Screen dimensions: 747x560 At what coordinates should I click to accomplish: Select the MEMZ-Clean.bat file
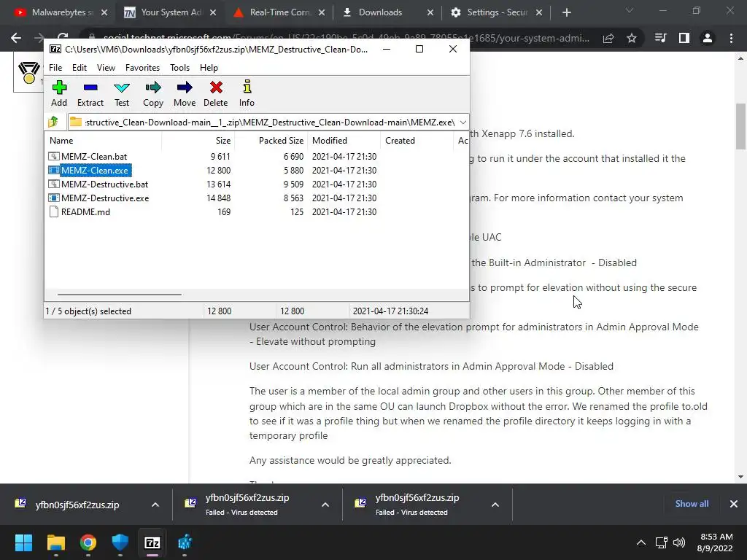tap(94, 156)
